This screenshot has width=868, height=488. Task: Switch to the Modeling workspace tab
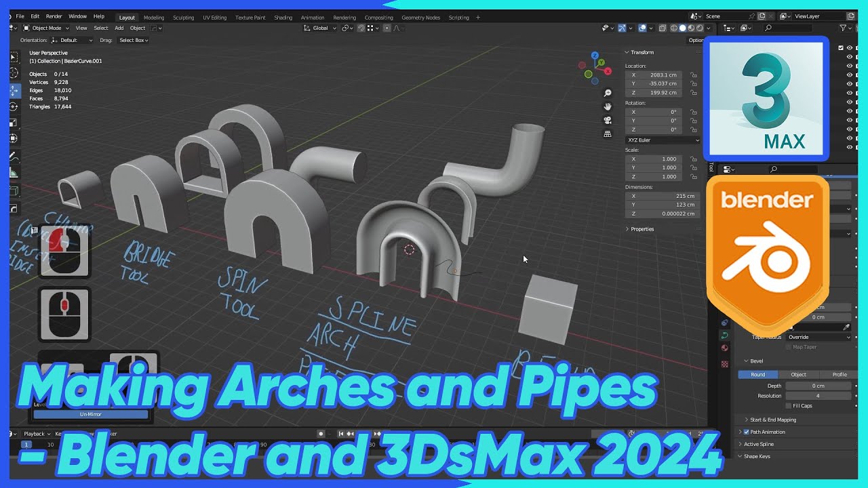[153, 18]
